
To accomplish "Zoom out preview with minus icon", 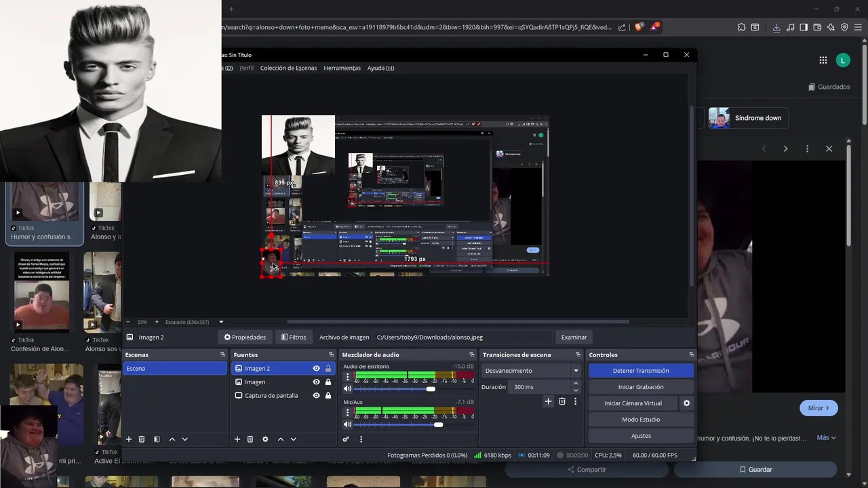I will (128, 322).
